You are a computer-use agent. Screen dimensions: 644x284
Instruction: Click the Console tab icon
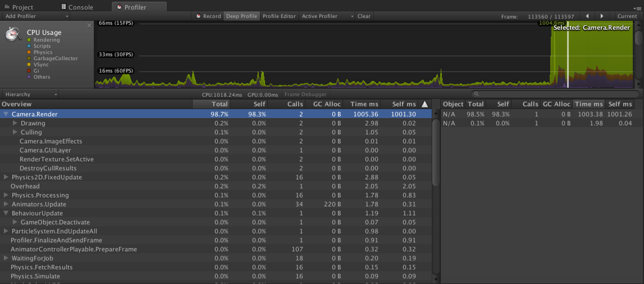pos(64,6)
